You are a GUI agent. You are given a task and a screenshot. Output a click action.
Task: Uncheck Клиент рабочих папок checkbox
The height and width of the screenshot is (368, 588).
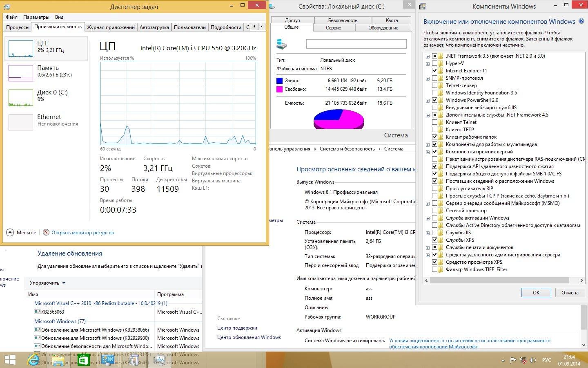434,137
